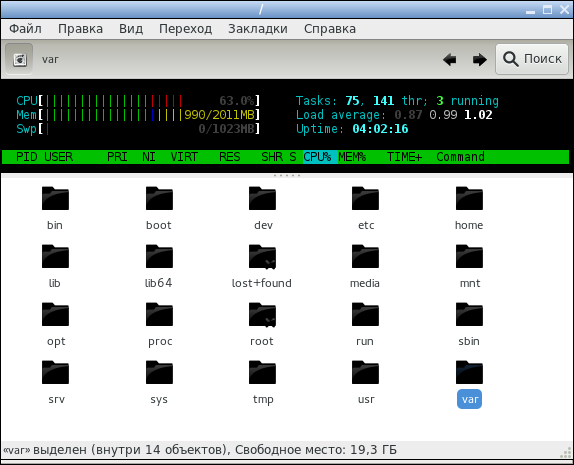The width and height of the screenshot is (574, 465).
Task: Select the lib folder icon
Action: click(x=55, y=256)
